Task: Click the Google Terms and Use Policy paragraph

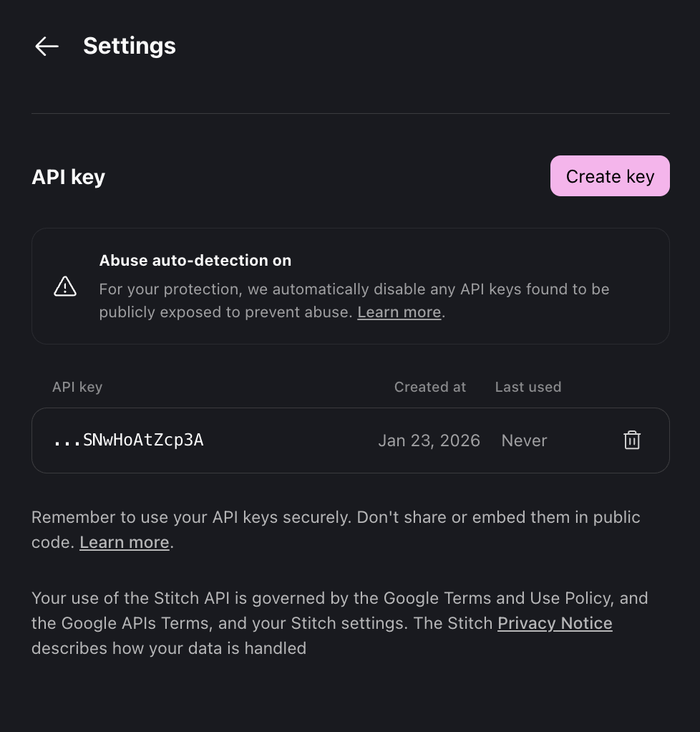Action: point(339,599)
